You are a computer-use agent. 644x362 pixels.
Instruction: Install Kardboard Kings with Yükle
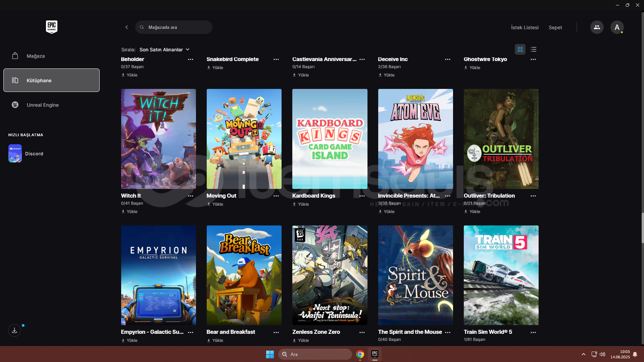click(x=301, y=204)
